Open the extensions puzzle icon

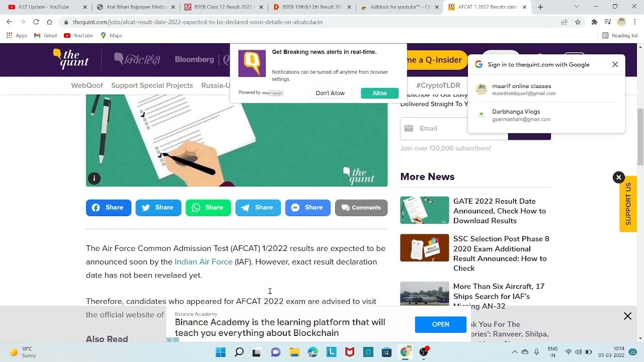[x=594, y=22]
